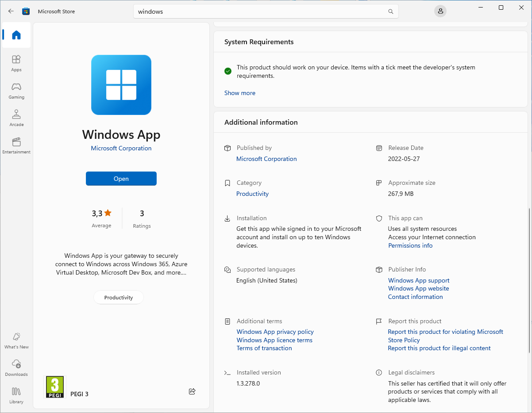The width and height of the screenshot is (532, 413).
Task: Open the Windows App website link
Action: [x=419, y=288]
